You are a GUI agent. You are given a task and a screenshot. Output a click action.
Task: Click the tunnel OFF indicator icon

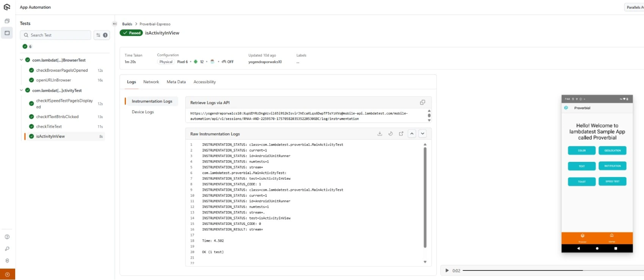224,62
